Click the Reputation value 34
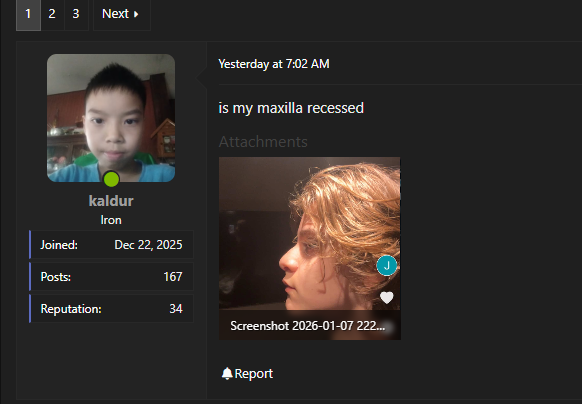582x404 pixels. point(176,309)
